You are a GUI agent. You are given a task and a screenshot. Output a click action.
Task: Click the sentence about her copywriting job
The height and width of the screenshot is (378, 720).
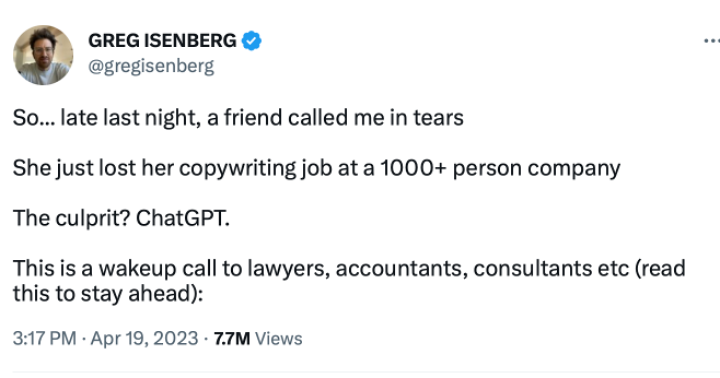(x=316, y=169)
